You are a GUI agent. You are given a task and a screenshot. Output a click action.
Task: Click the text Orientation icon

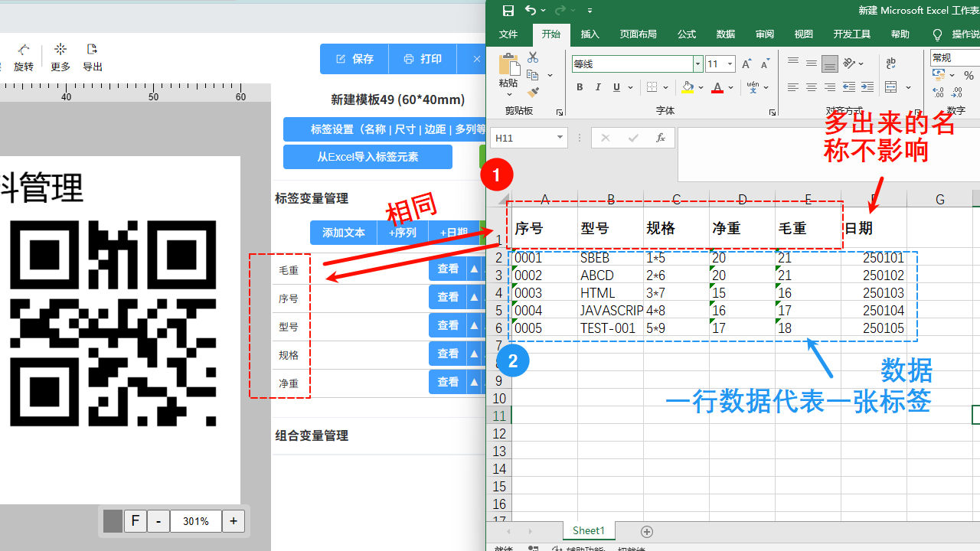click(850, 64)
